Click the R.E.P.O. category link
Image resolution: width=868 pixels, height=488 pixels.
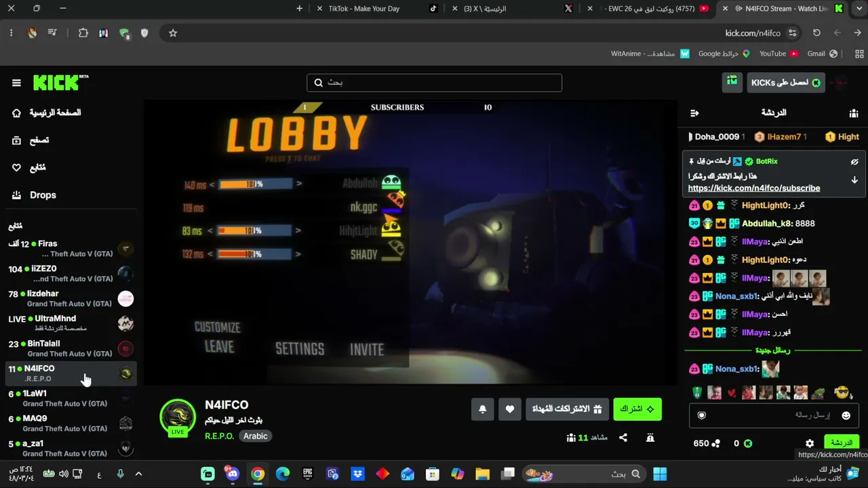(219, 436)
